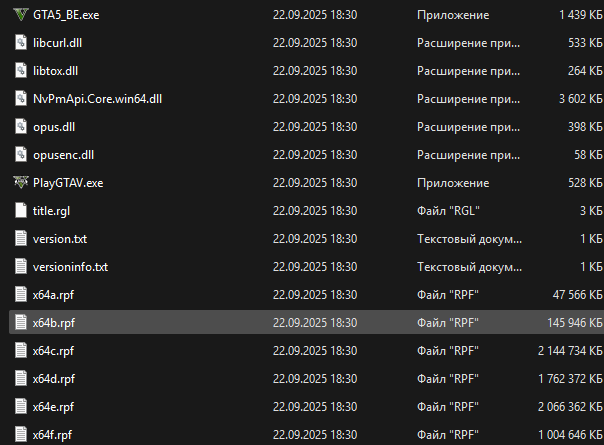Viewport: 604px width, 445px height.
Task: Click the x64c.rpf file name
Action: point(53,351)
